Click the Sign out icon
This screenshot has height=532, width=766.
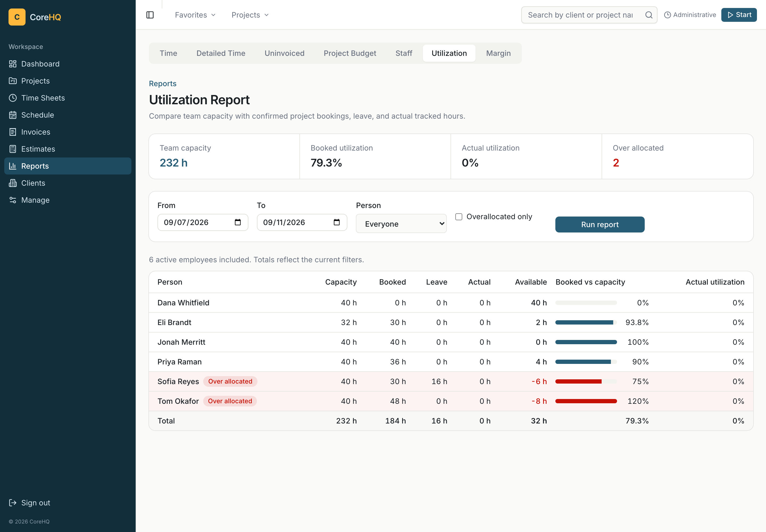13,503
